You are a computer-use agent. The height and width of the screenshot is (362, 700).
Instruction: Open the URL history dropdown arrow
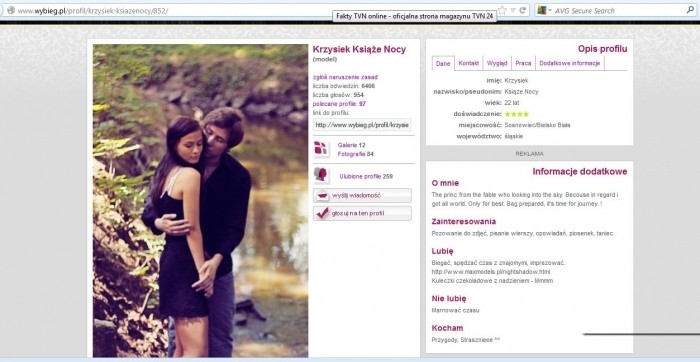513,10
